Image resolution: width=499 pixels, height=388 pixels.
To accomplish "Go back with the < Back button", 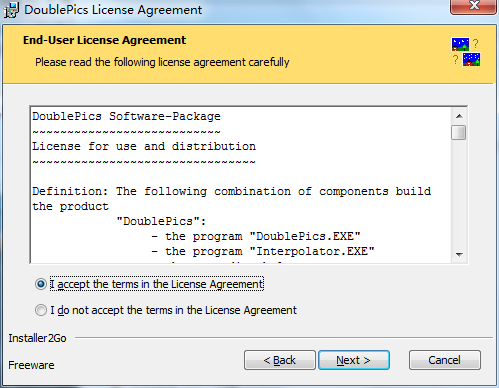I will 280,360.
